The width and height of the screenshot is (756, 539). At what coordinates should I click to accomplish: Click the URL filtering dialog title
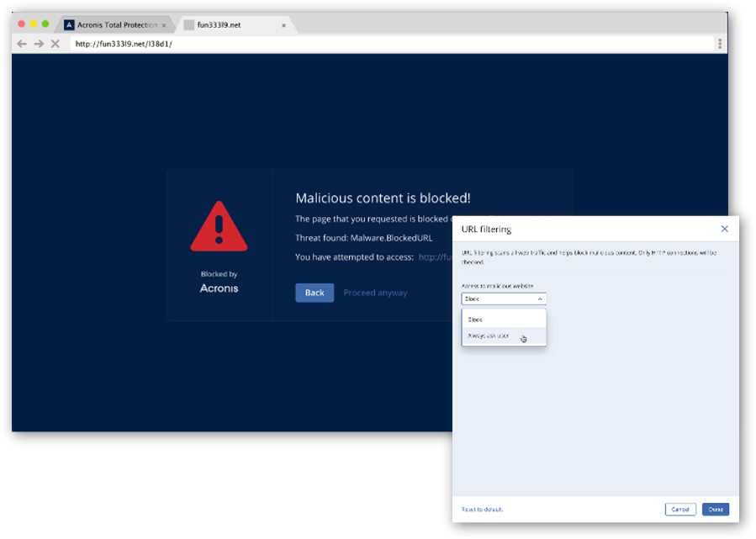click(487, 230)
